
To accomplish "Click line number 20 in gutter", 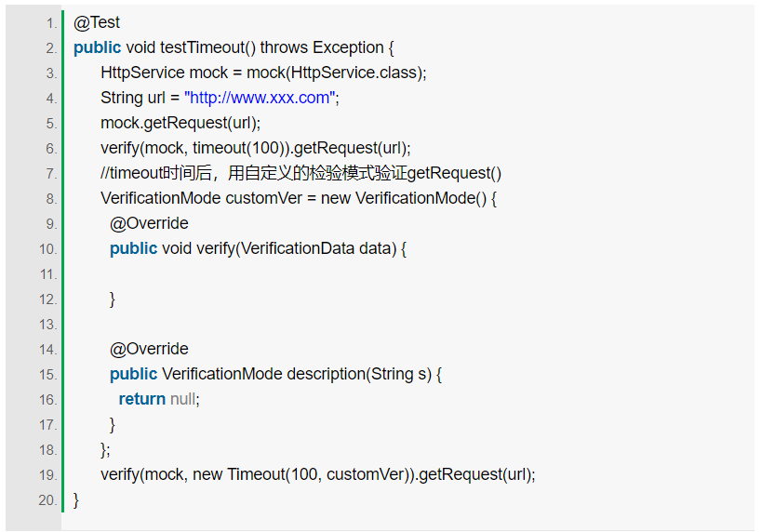I will click(48, 500).
